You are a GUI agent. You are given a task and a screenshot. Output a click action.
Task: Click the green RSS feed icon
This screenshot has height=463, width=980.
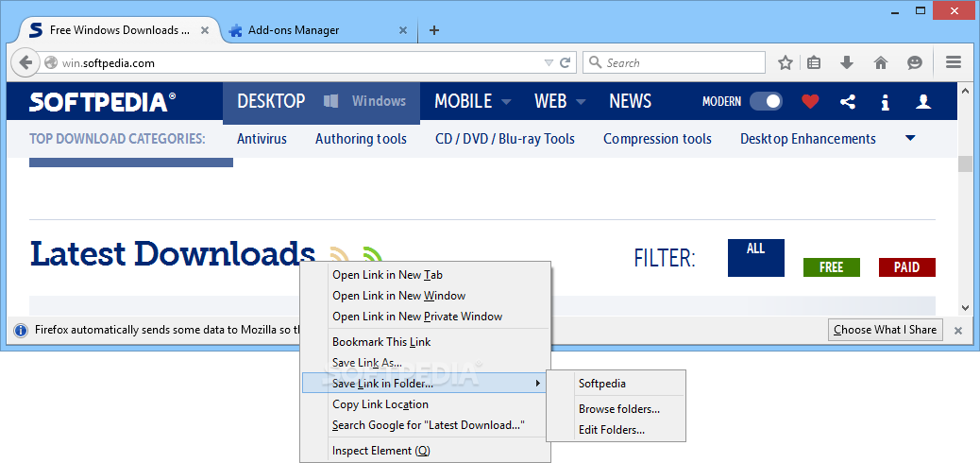[x=371, y=253]
